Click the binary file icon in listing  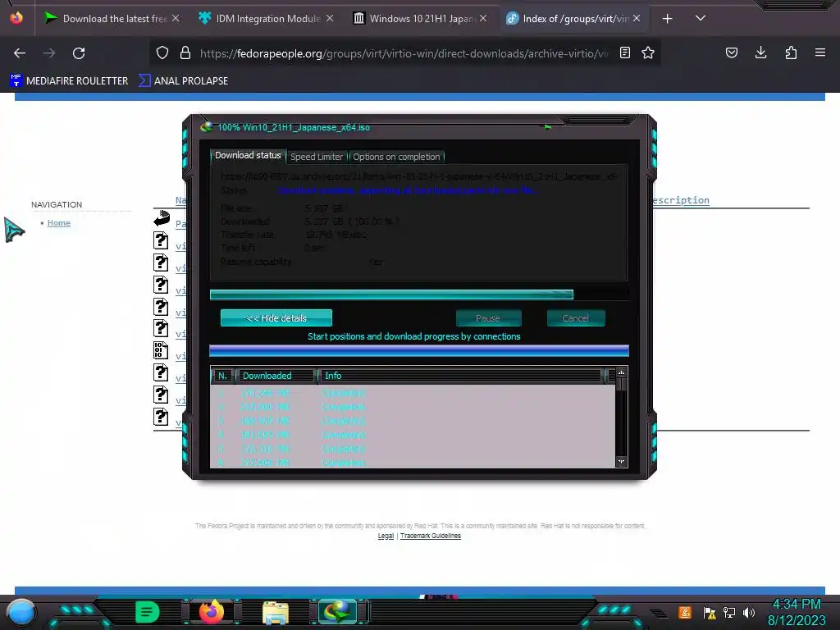coord(161,350)
